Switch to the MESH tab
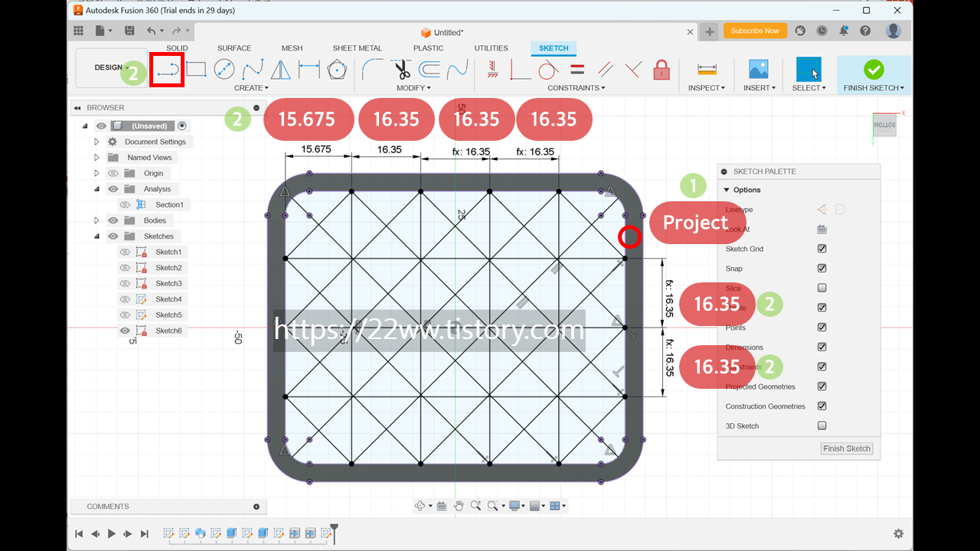The height and width of the screenshot is (551, 980). point(292,48)
